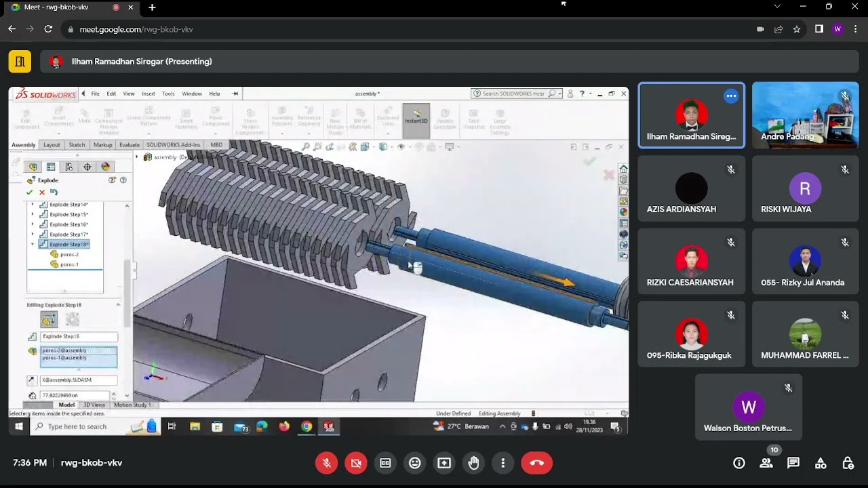
Task: Click the Undo arrow in Explode panel
Action: click(x=54, y=192)
